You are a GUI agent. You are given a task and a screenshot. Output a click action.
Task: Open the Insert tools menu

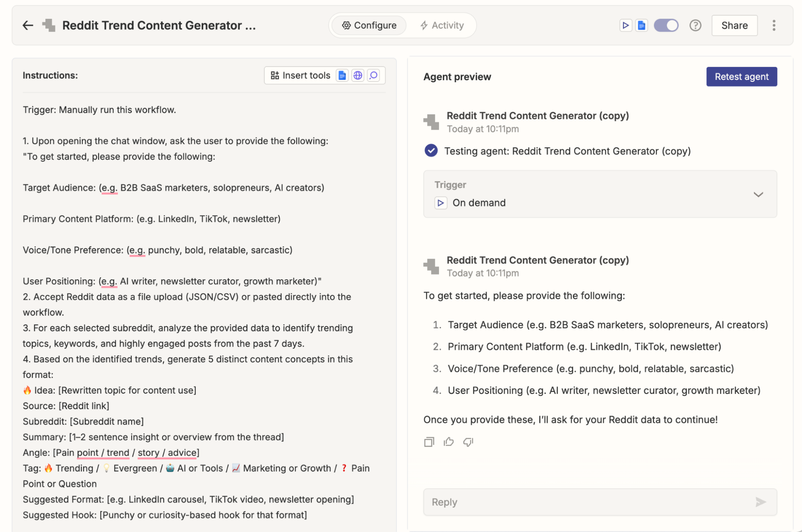coord(301,75)
